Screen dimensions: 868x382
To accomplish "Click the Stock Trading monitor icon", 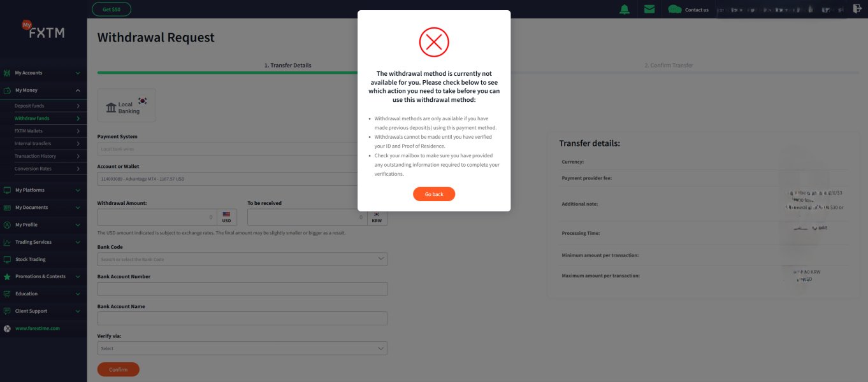I will tap(7, 260).
